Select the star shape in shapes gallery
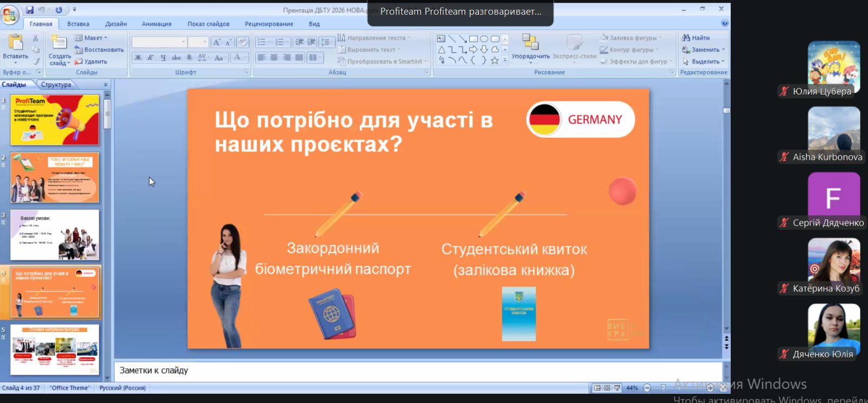The image size is (868, 403). (x=494, y=61)
